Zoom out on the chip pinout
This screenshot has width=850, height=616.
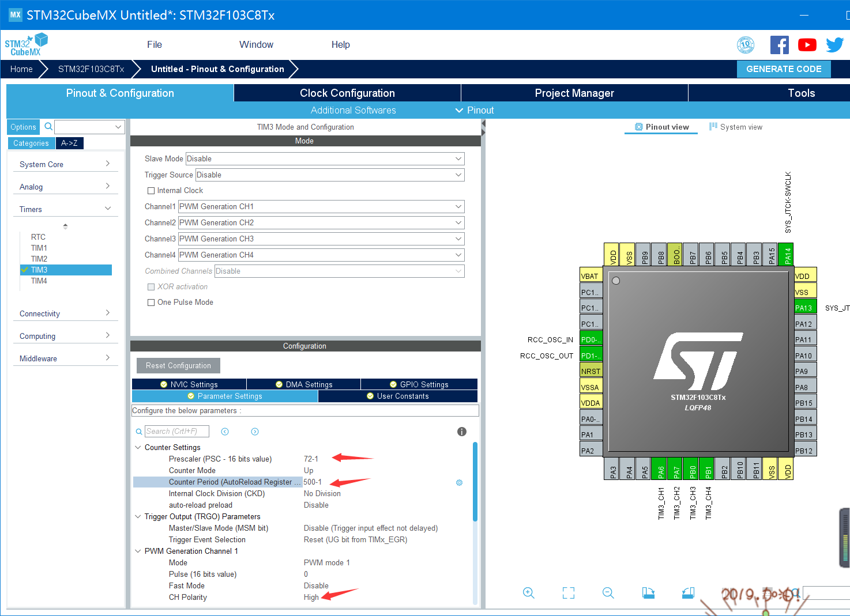608,592
